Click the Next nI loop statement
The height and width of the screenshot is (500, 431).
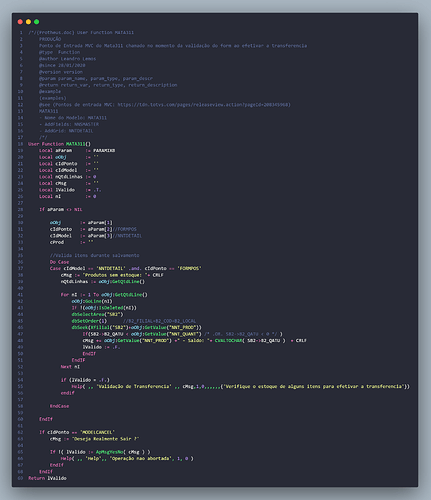70,367
